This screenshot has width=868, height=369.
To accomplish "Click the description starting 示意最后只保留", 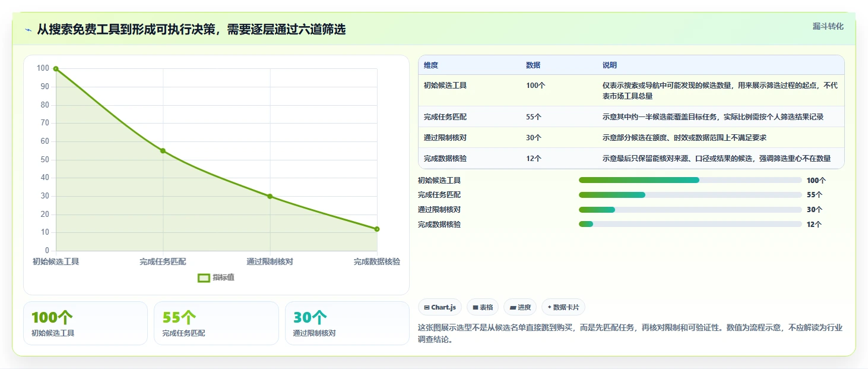I will (x=717, y=159).
